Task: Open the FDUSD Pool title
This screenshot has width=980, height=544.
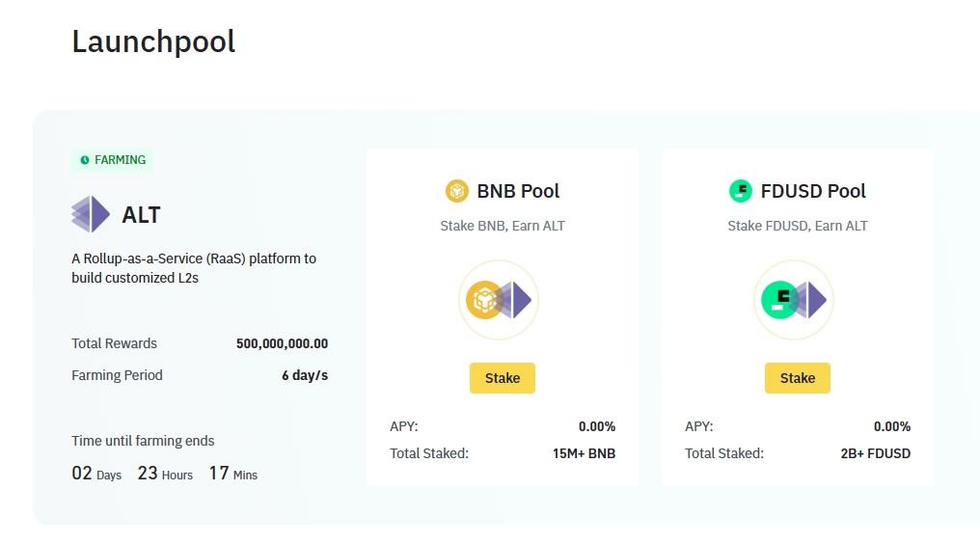Action: tap(813, 191)
